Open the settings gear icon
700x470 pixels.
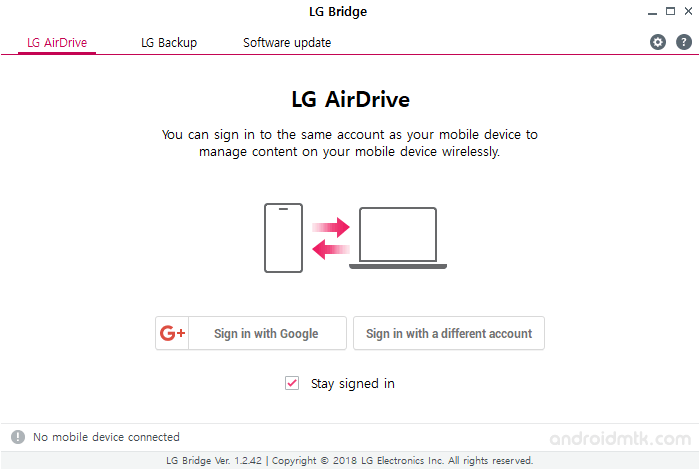[658, 42]
